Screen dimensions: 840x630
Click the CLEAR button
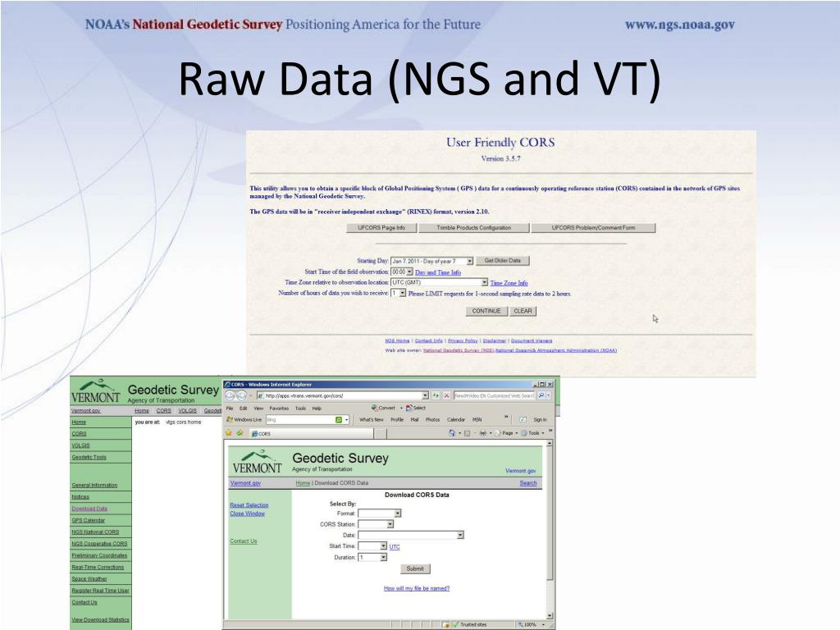523,311
